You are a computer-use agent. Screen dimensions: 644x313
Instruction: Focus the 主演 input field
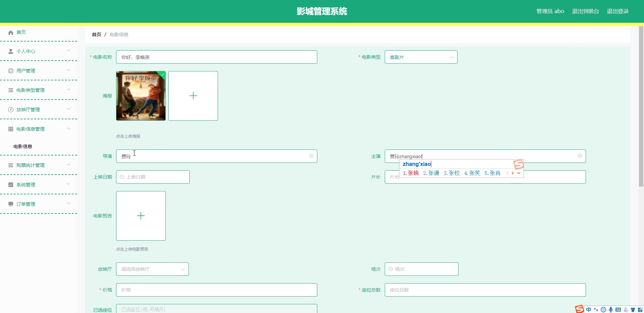(485, 156)
